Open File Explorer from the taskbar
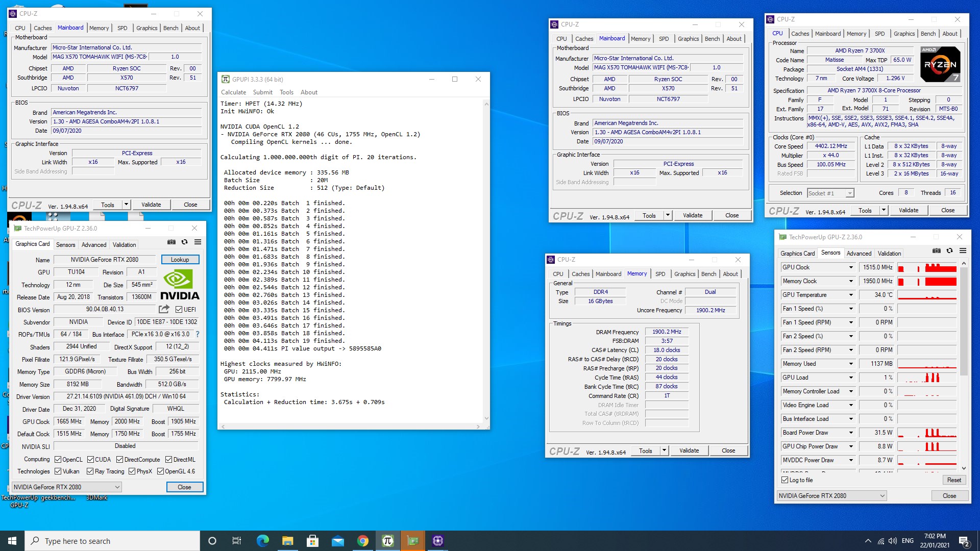980x551 pixels. [x=287, y=541]
